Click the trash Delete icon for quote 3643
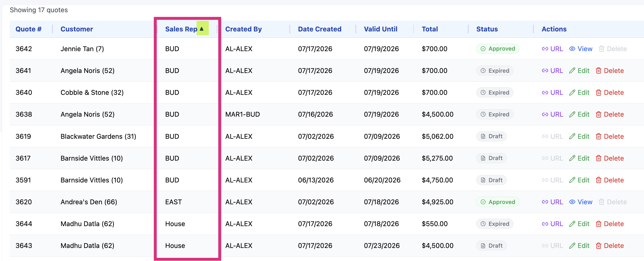This screenshot has width=644, height=261. coord(598,246)
